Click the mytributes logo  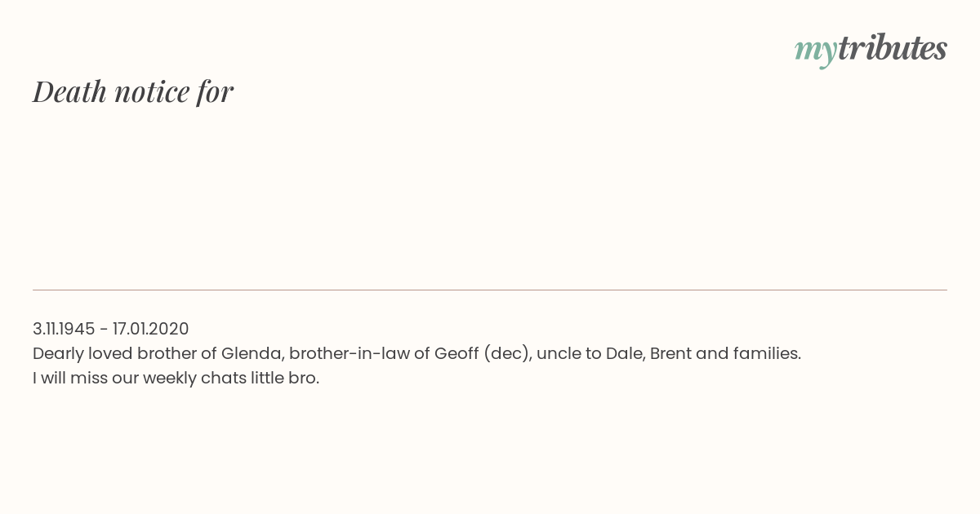(871, 49)
